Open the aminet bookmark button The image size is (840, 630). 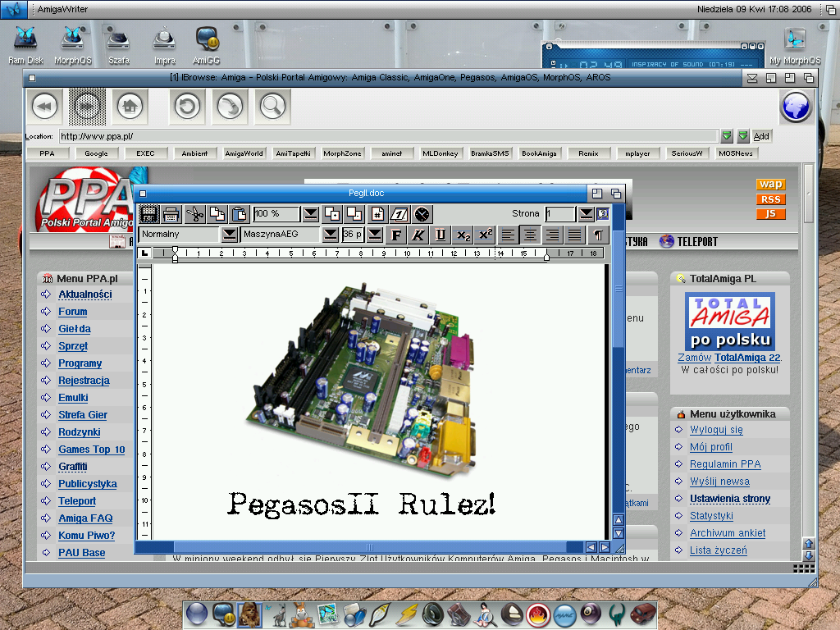tap(391, 153)
